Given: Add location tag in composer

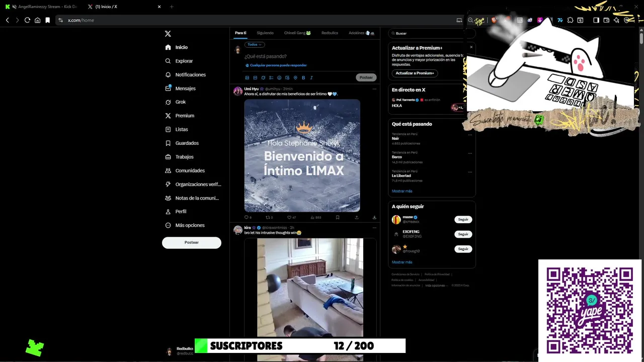Looking at the screenshot, I should click(x=295, y=77).
